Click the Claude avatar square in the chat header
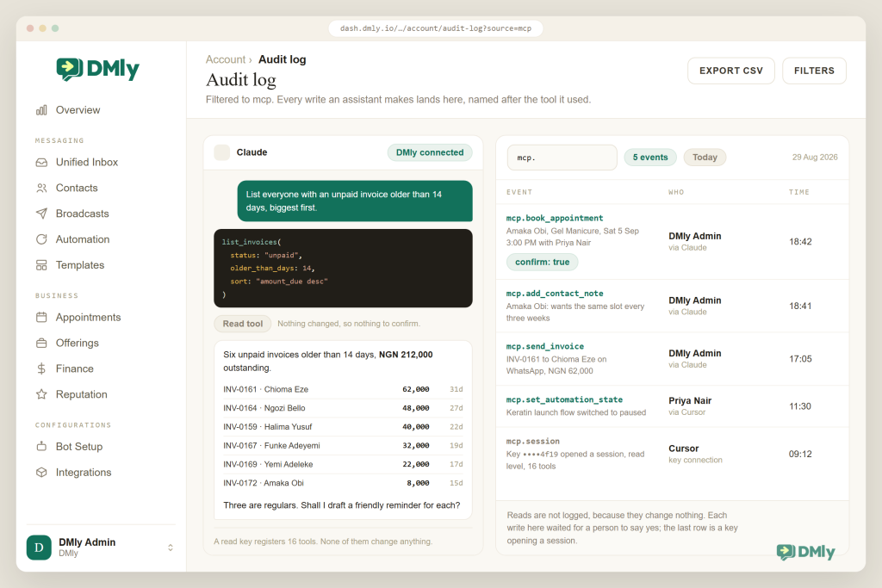Screen dimensions: 882x588 click(222, 152)
